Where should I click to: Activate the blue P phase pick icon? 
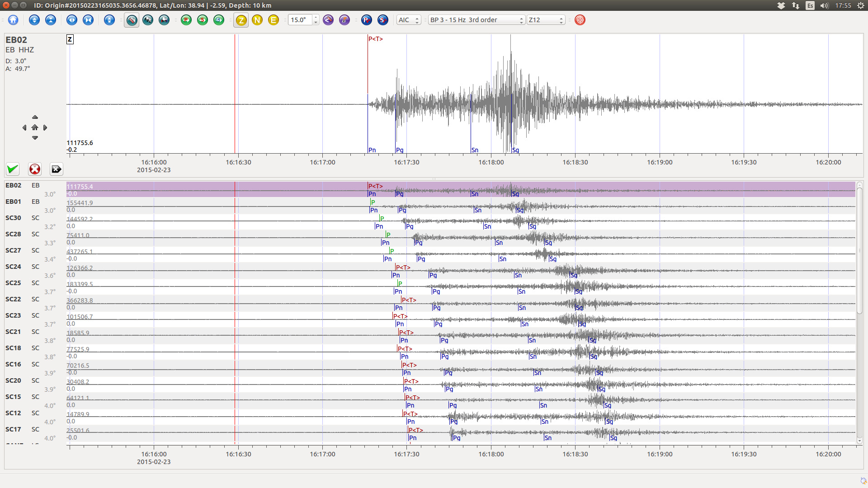click(x=366, y=20)
